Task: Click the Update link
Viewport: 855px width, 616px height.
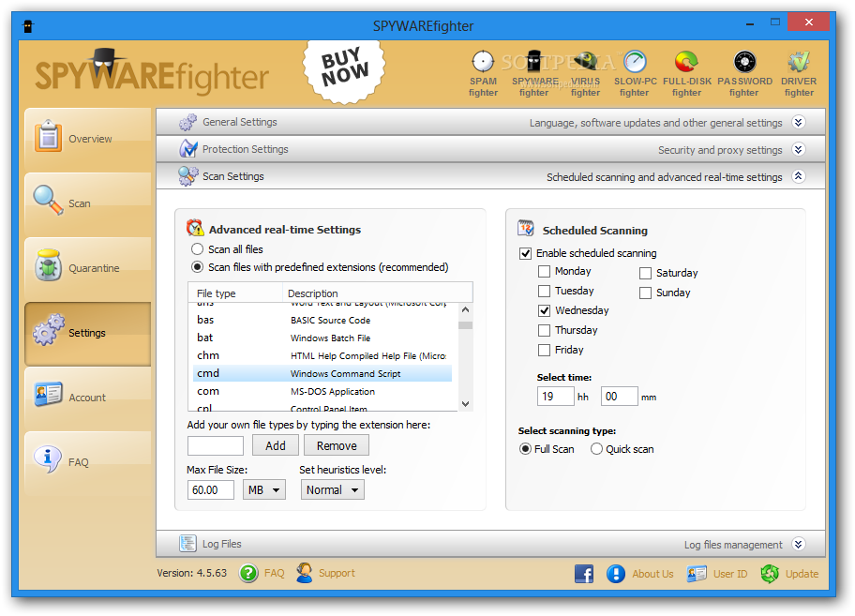Action: pos(802,574)
